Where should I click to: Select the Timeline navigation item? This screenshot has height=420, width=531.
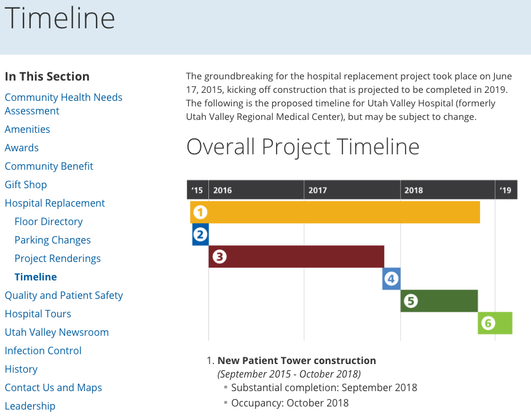(x=36, y=277)
